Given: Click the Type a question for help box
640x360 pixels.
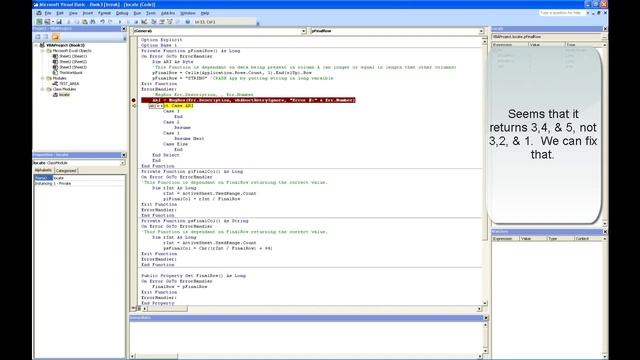Looking at the screenshot, I should [561, 13].
